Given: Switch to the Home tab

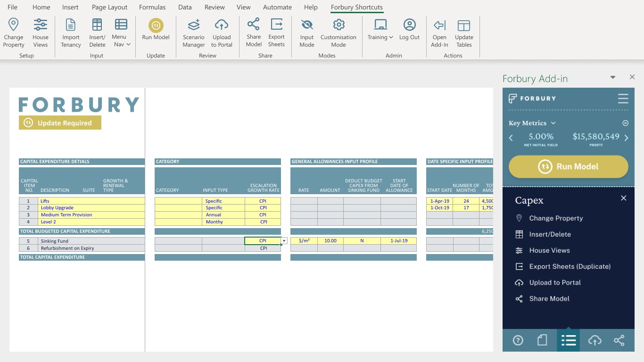Looking at the screenshot, I should 41,7.
